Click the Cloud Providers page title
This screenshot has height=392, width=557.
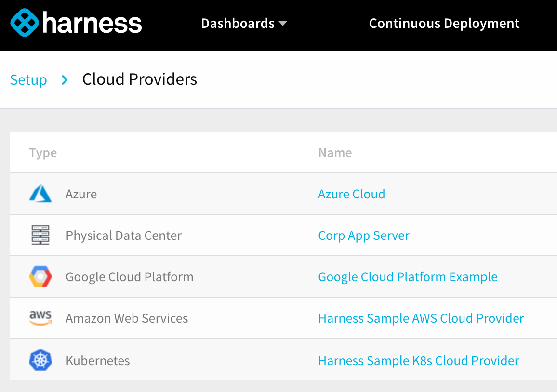click(x=140, y=79)
